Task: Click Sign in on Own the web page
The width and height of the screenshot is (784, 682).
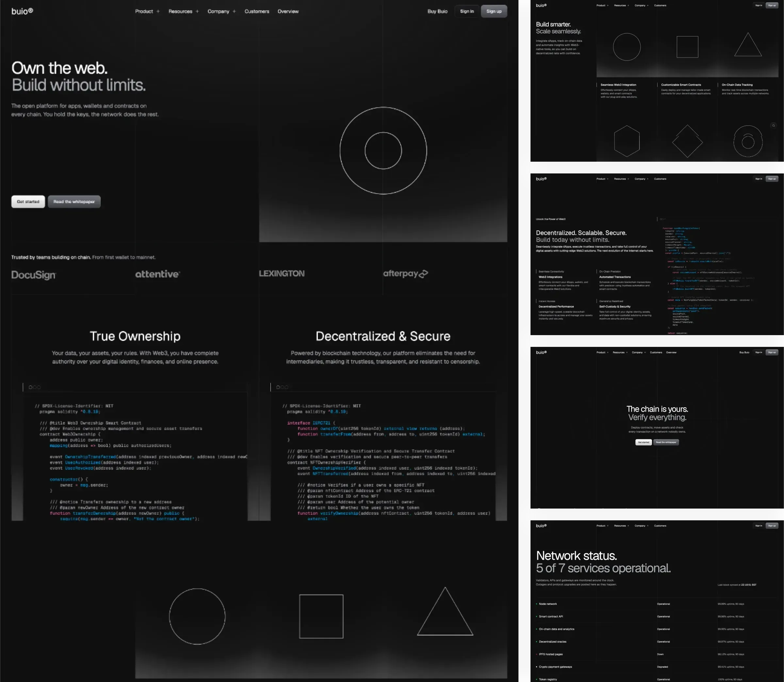Action: pos(467,11)
